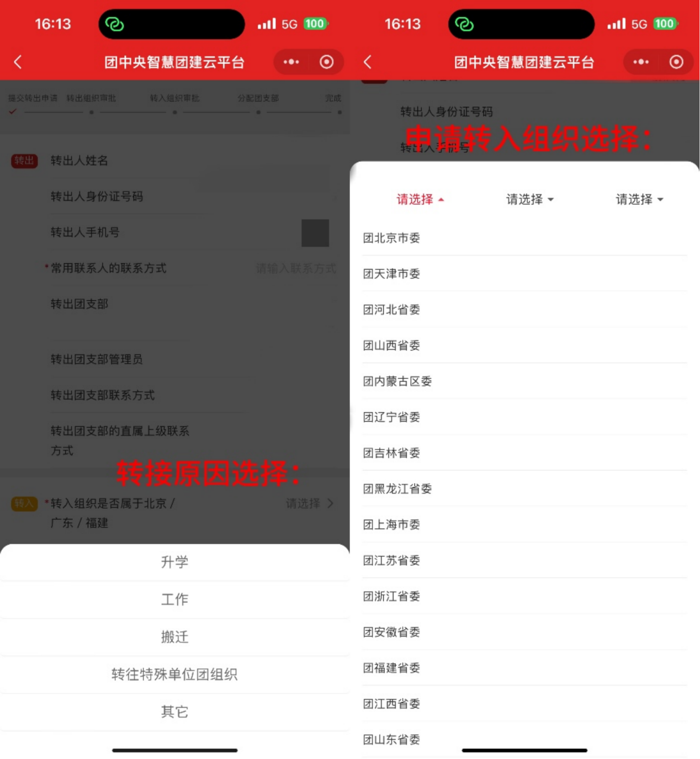700x759 pixels.
Task: Tap the battery indicator on the right screen
Action: [x=665, y=24]
